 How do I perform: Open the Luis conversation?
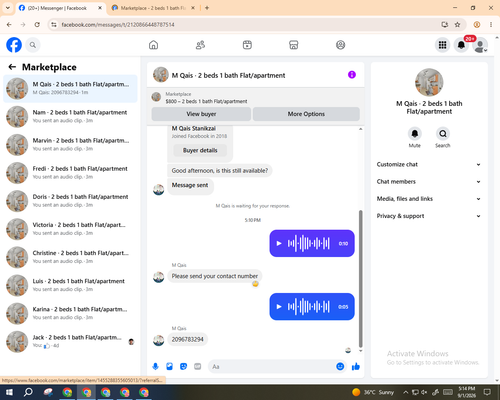pyautogui.click(x=70, y=285)
